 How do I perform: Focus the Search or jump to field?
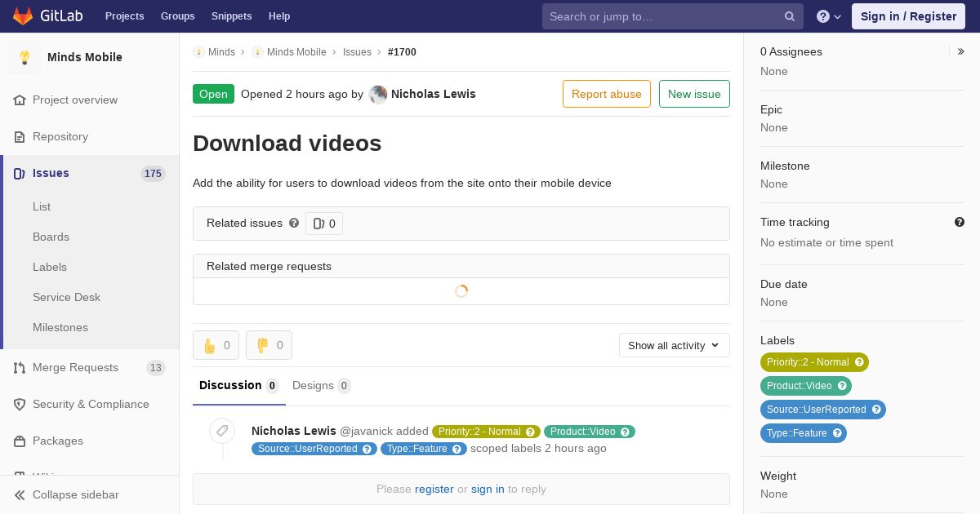point(673,16)
